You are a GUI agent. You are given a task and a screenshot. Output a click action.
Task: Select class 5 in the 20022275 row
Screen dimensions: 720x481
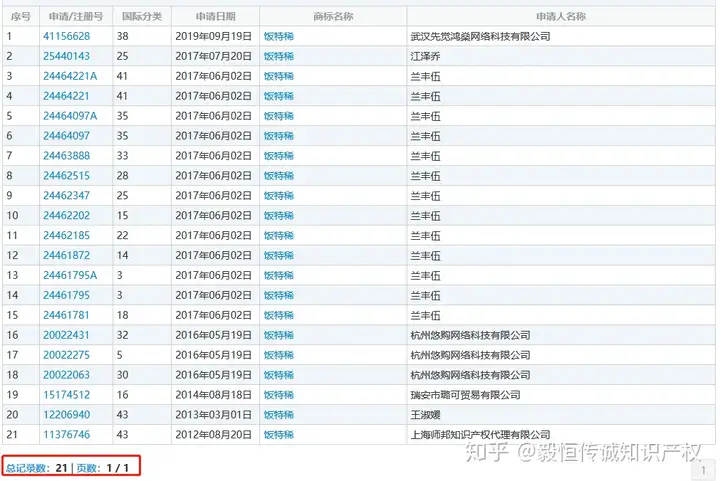[x=119, y=355]
